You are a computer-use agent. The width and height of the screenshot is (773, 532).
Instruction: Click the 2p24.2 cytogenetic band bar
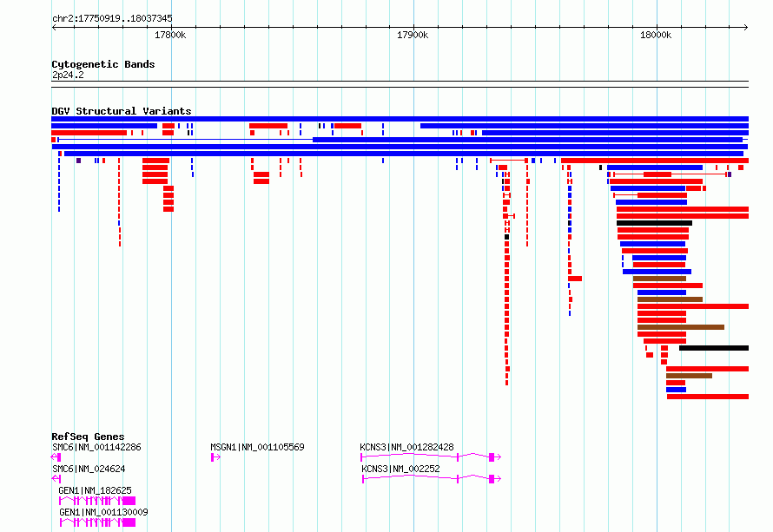[x=400, y=84]
